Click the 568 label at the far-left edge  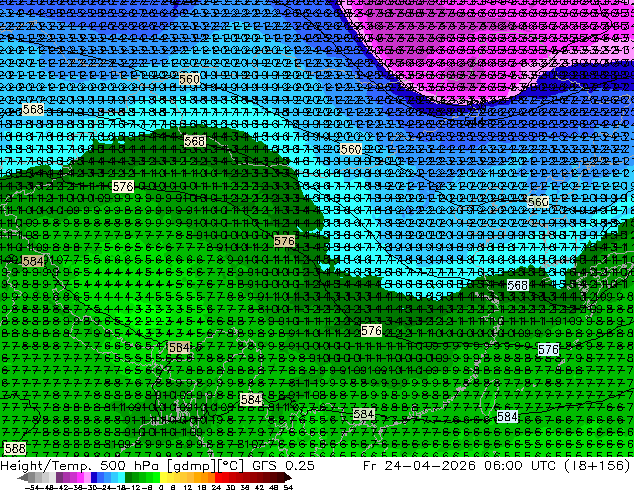click(x=33, y=110)
